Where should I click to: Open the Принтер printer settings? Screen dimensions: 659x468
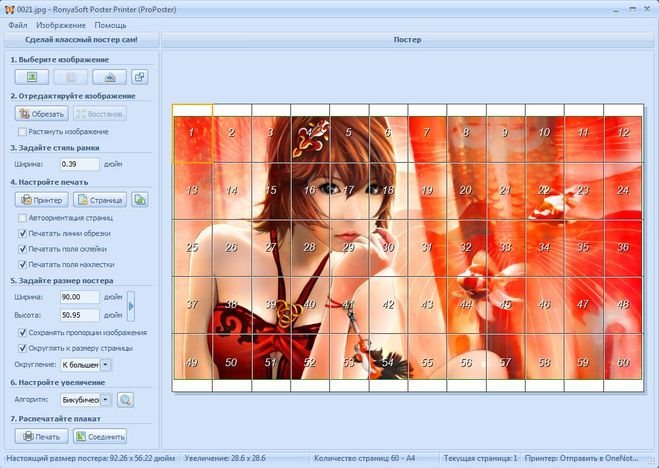click(x=41, y=200)
